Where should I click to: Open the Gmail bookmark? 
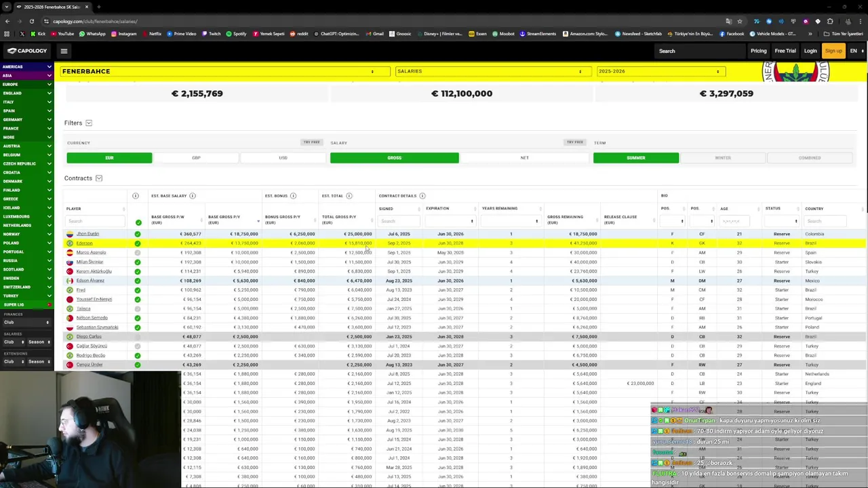[374, 34]
